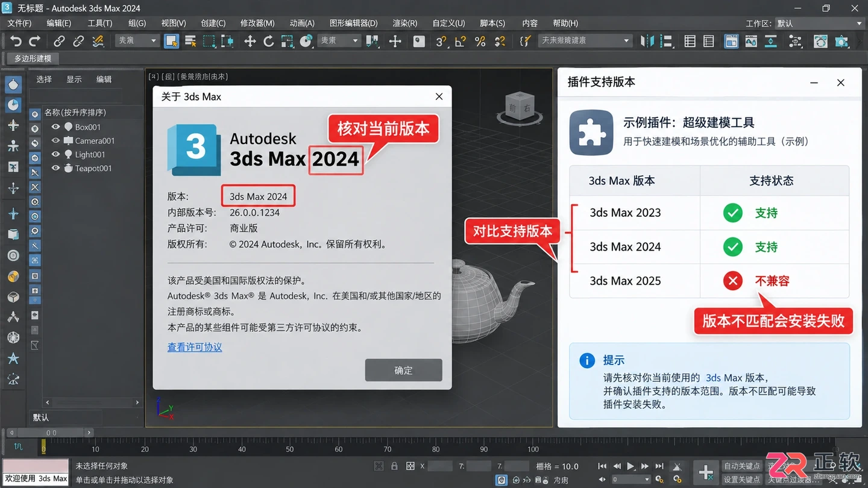Click the Align tool icon

[666, 41]
